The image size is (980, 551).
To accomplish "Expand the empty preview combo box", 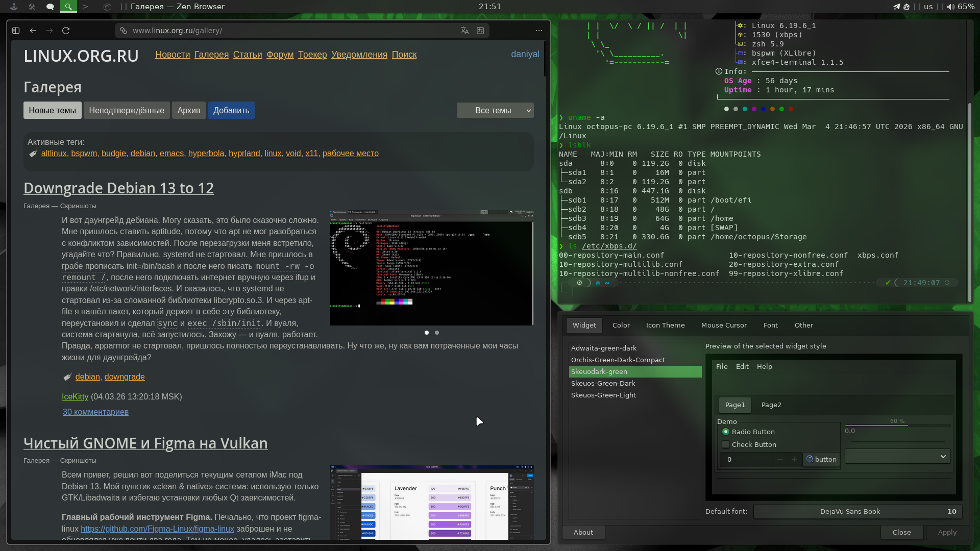I will [x=897, y=457].
